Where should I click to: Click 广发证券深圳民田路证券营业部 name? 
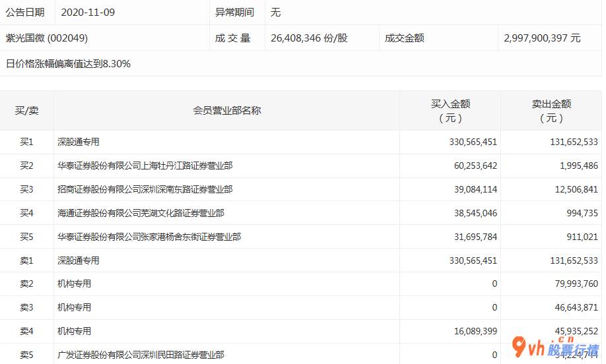pos(141,355)
